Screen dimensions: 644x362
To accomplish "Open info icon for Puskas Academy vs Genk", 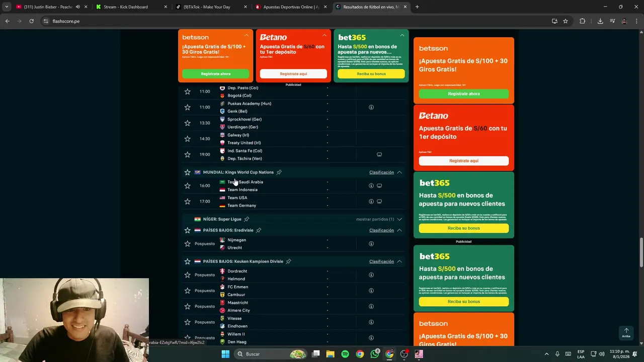I will [371, 107].
